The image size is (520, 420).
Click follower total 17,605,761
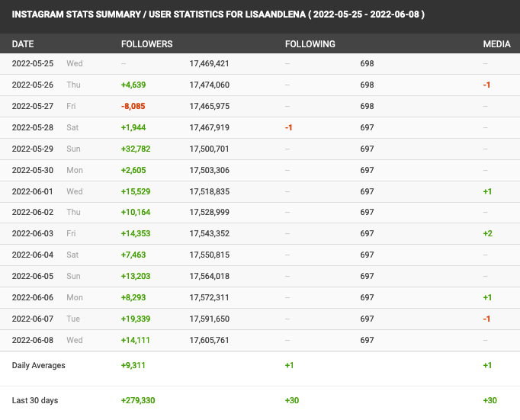point(209,340)
